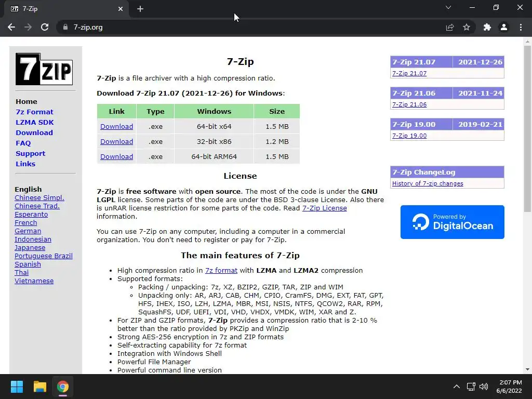Open the Download sidebar page
Viewport: 532px width, 399px height.
tap(34, 132)
